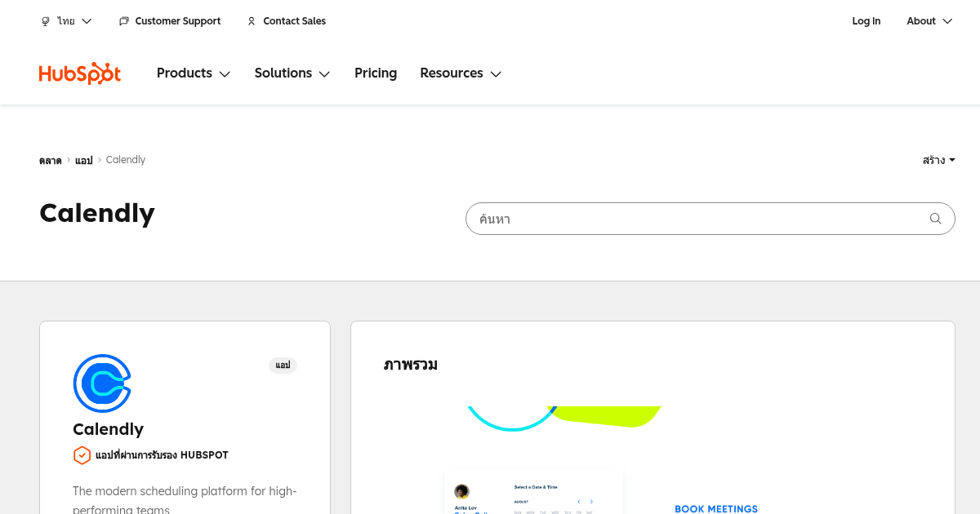This screenshot has height=514, width=980.
Task: Click the Calendly breadcrumb text
Action: click(x=126, y=160)
